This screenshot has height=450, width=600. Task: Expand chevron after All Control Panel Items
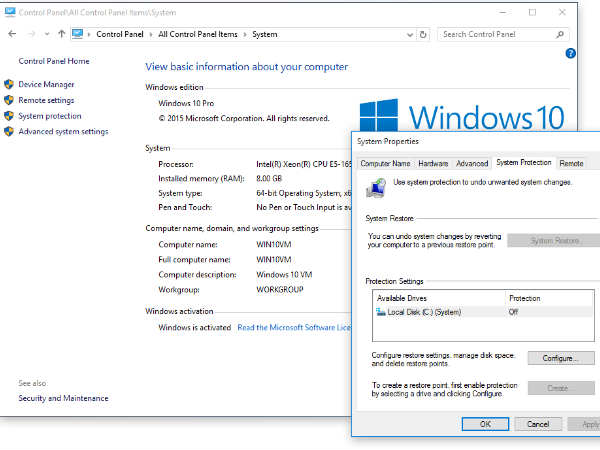[245, 34]
